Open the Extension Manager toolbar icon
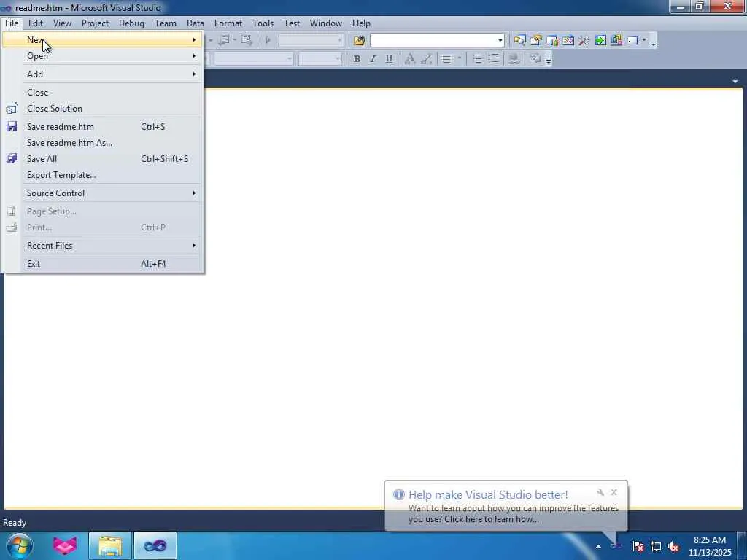This screenshot has width=747, height=560. 616,41
